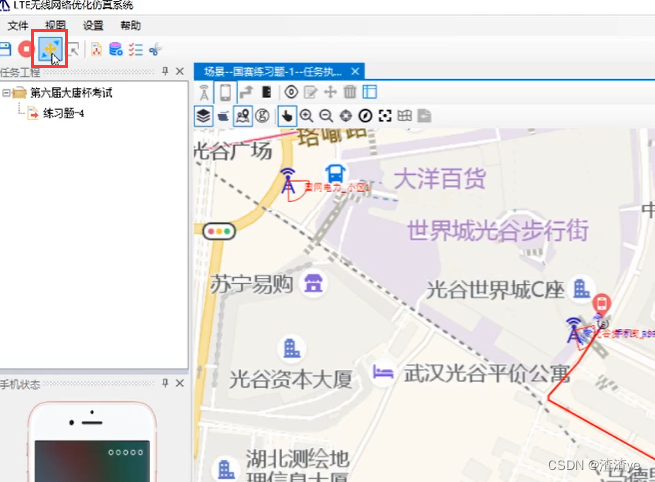655x482 pixels.
Task: Close the 任务工程 panel
Action: pos(180,71)
